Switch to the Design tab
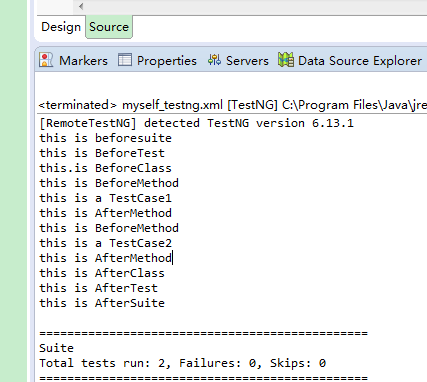 click(61, 27)
